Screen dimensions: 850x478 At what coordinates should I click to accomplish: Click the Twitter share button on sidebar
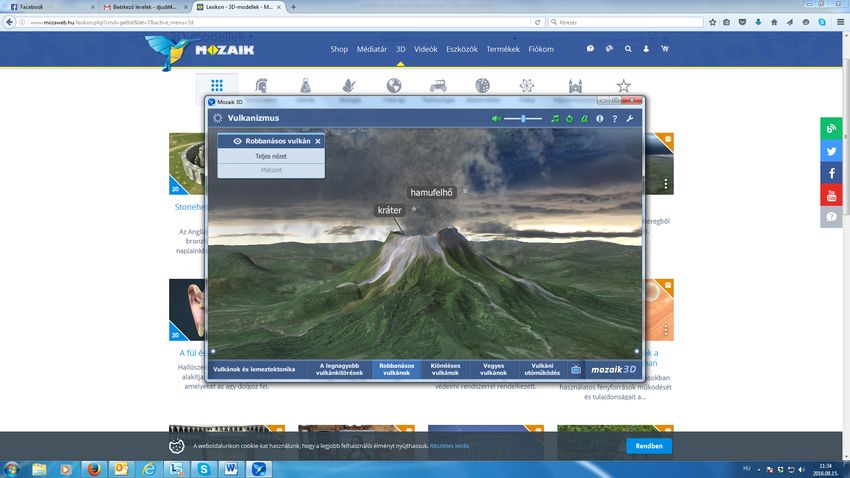tap(831, 151)
